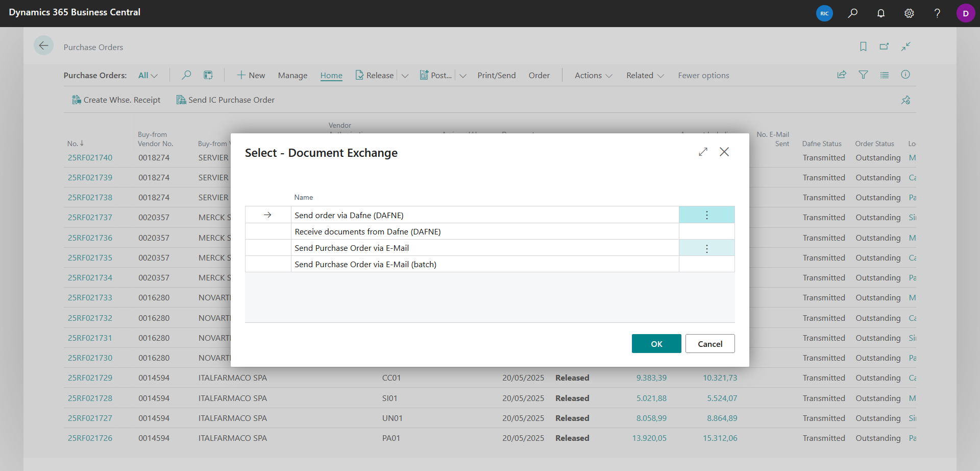Expand the Post dropdown arrow
Viewport: 980px width, 471px height.
click(463, 76)
